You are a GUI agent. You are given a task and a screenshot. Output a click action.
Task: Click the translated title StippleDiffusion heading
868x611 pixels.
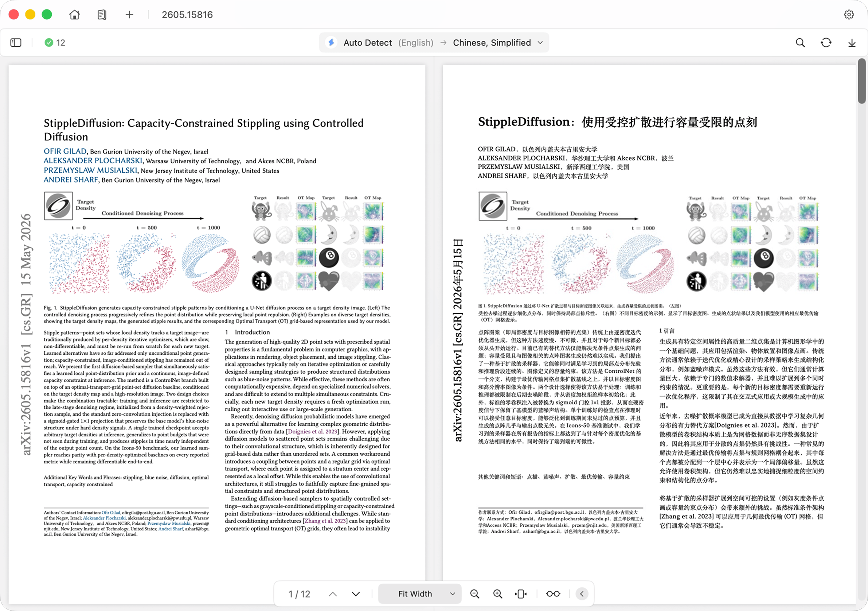pos(617,122)
